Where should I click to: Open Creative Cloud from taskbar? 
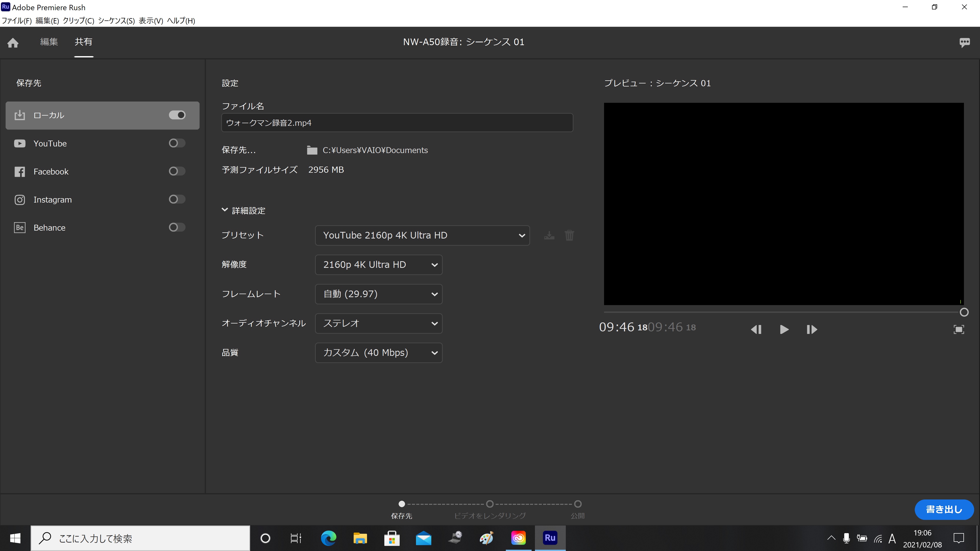point(518,538)
